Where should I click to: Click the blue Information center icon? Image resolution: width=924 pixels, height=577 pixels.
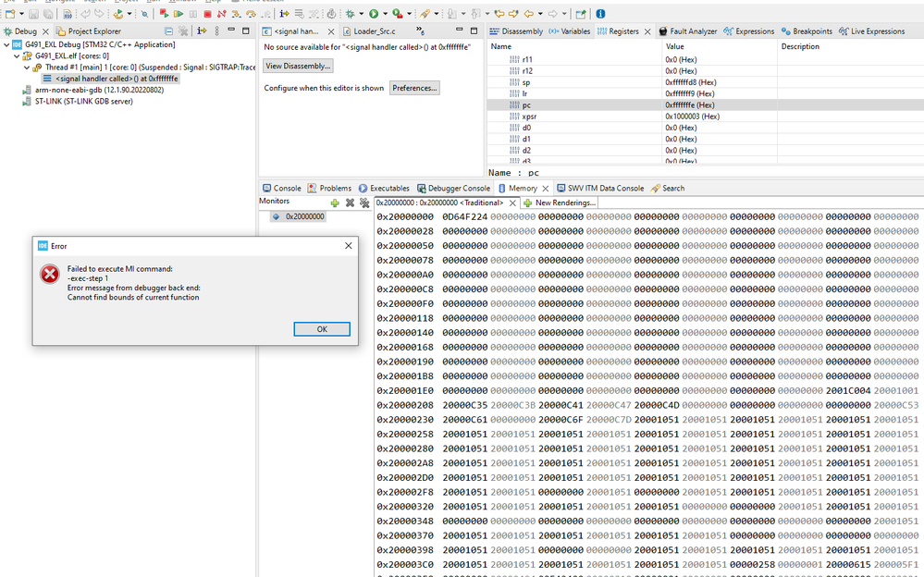[x=600, y=14]
